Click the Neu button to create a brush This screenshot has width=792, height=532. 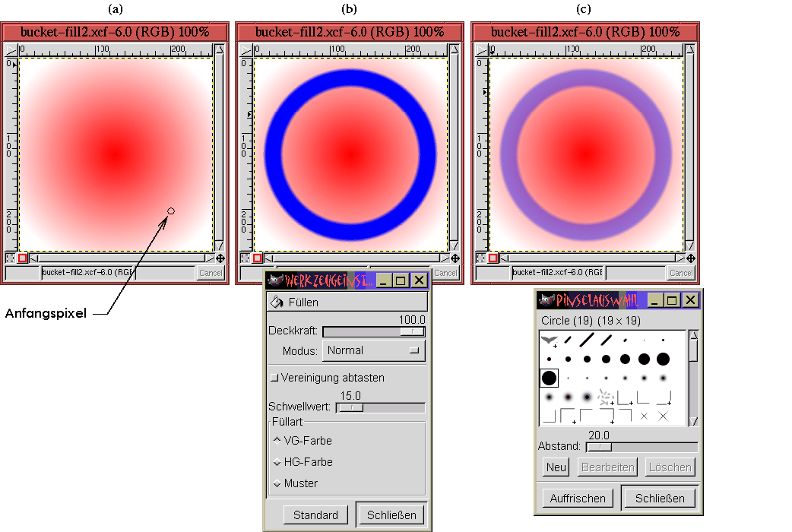pos(556,467)
